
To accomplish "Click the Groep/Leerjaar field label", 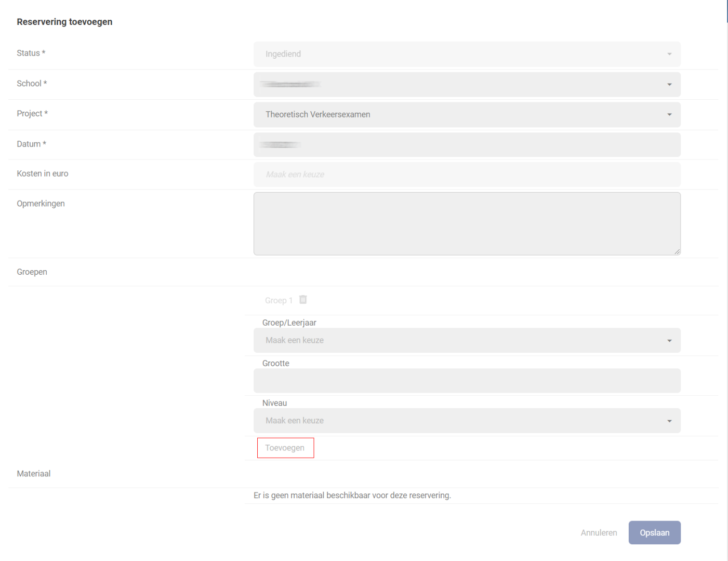I will [x=289, y=323].
